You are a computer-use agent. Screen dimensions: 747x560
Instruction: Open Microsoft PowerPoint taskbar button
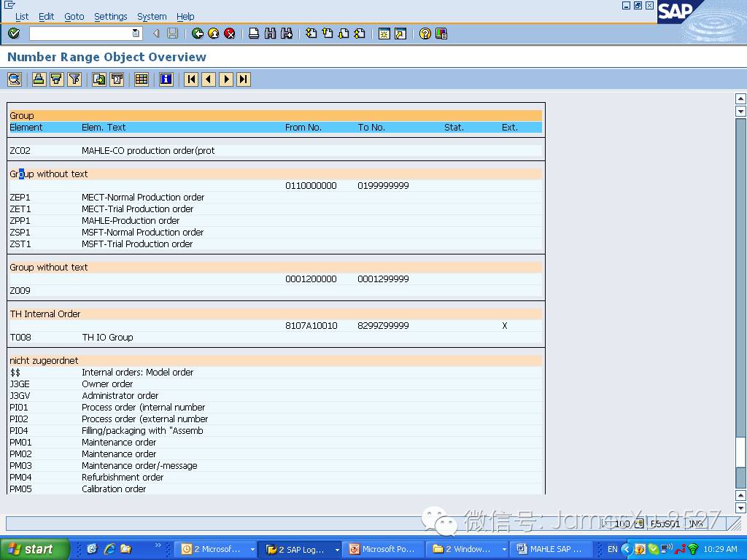coord(383,550)
